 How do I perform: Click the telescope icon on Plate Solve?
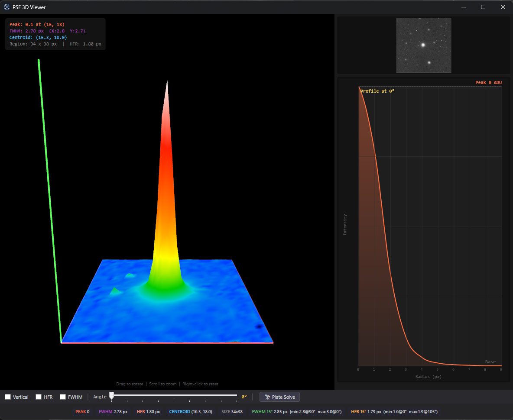coord(267,397)
